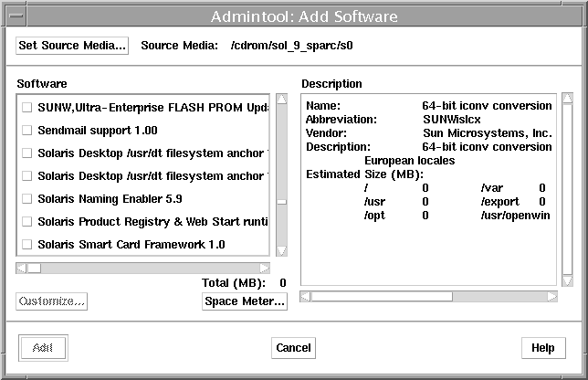Check the Sendmail support 1.00 package
The height and width of the screenshot is (380, 588).
[x=26, y=131]
